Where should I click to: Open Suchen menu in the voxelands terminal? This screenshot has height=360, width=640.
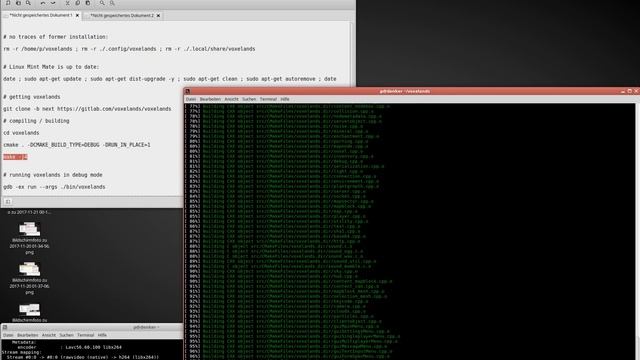[249, 99]
